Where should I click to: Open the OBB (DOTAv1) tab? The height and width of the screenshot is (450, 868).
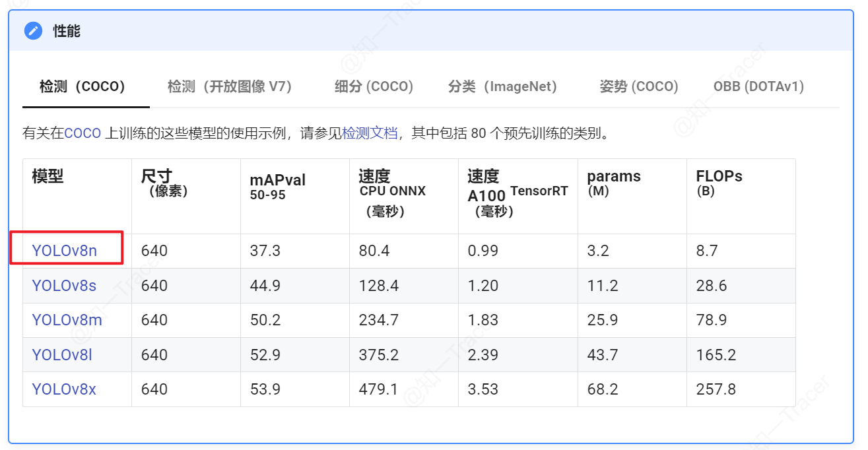point(758,86)
